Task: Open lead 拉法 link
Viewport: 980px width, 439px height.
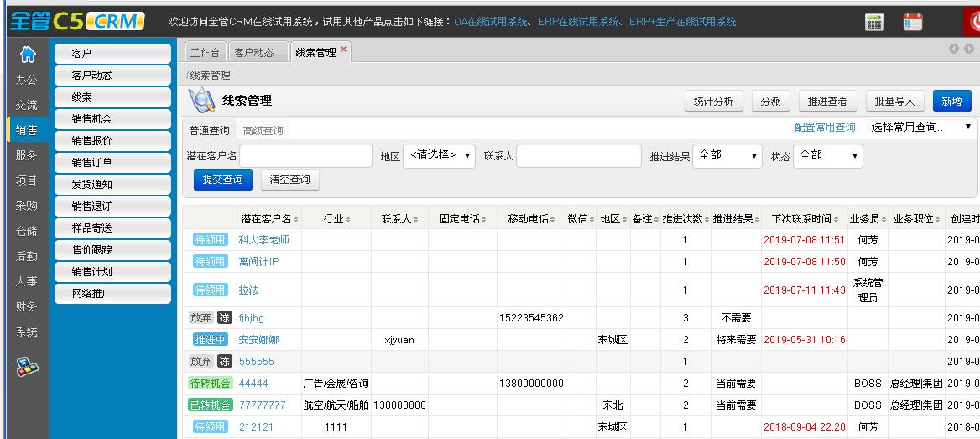Action: pyautogui.click(x=248, y=290)
